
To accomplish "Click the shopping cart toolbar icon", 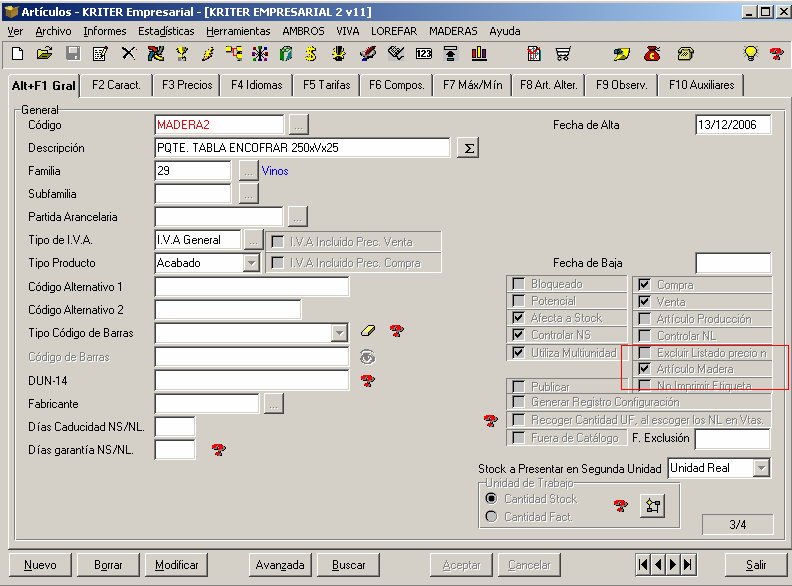I will pos(562,54).
